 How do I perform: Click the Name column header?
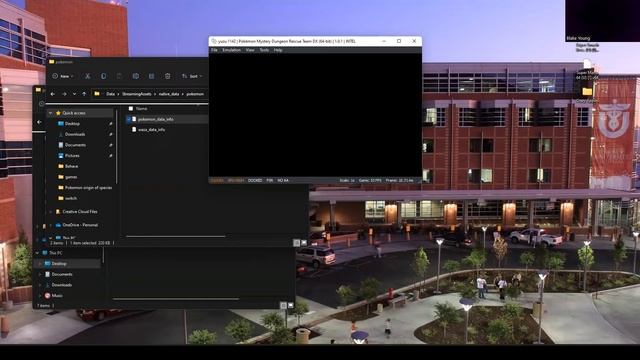(141, 109)
